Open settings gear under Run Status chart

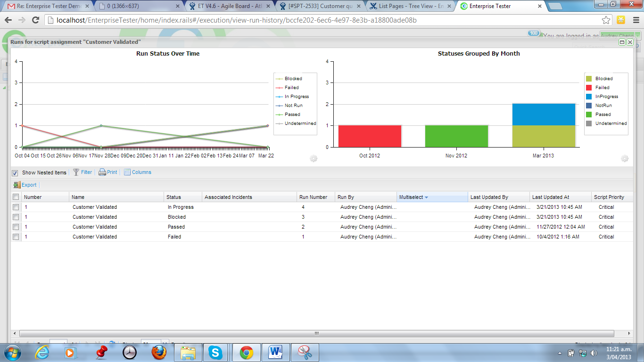314,159
